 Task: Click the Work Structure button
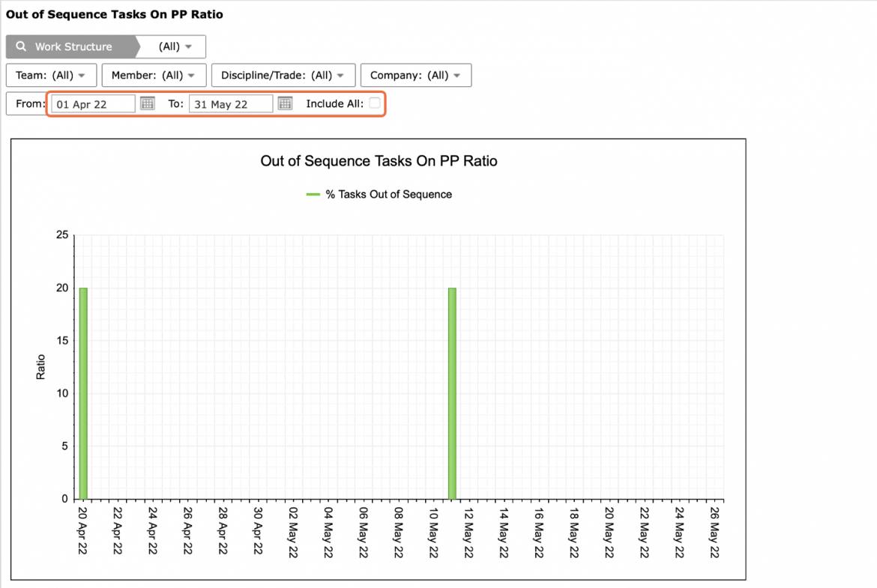pyautogui.click(x=73, y=47)
